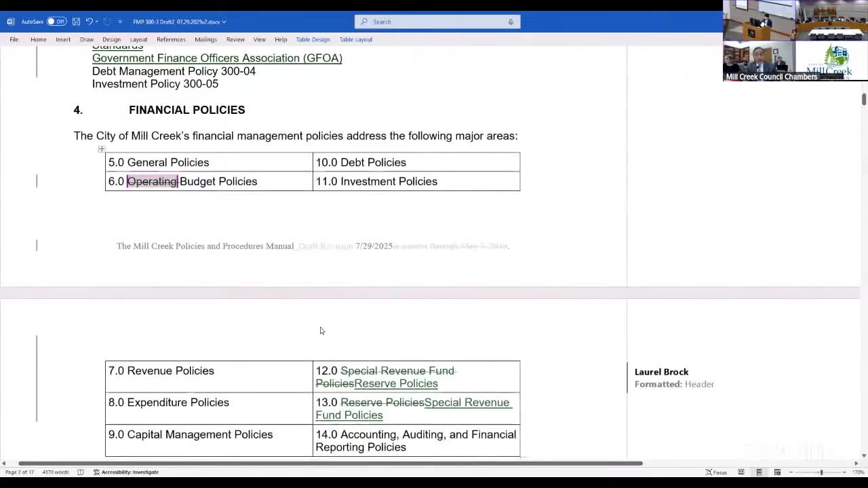Image resolution: width=868 pixels, height=488 pixels.
Task: Click the zoom in plus button
Action: pyautogui.click(x=844, y=472)
